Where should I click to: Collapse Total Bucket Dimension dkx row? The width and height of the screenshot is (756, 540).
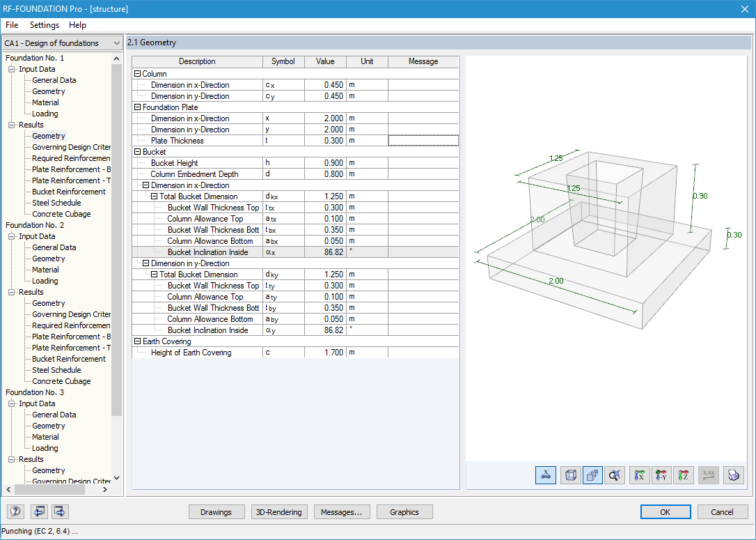155,196
